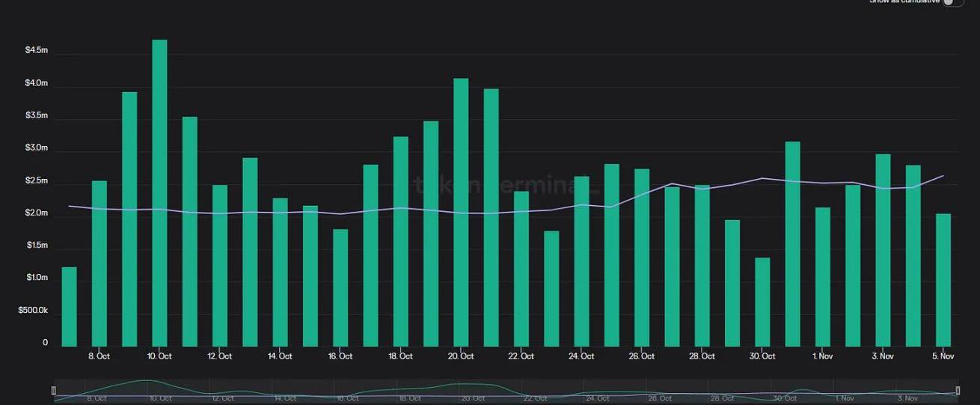
Task: Select the left handle of range navigator
Action: tap(53, 391)
